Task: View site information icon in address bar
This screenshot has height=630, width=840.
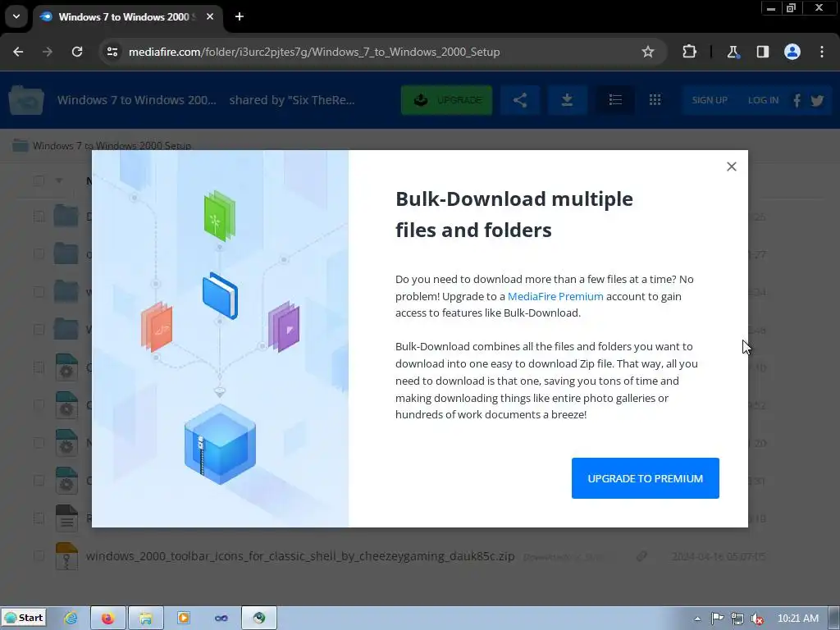Action: click(x=112, y=52)
